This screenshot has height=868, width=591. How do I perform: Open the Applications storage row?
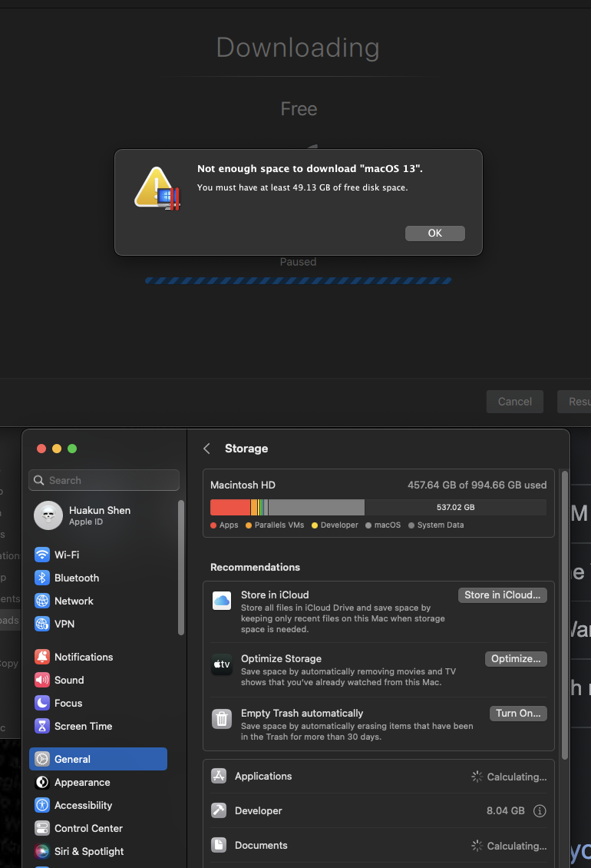[378, 777]
